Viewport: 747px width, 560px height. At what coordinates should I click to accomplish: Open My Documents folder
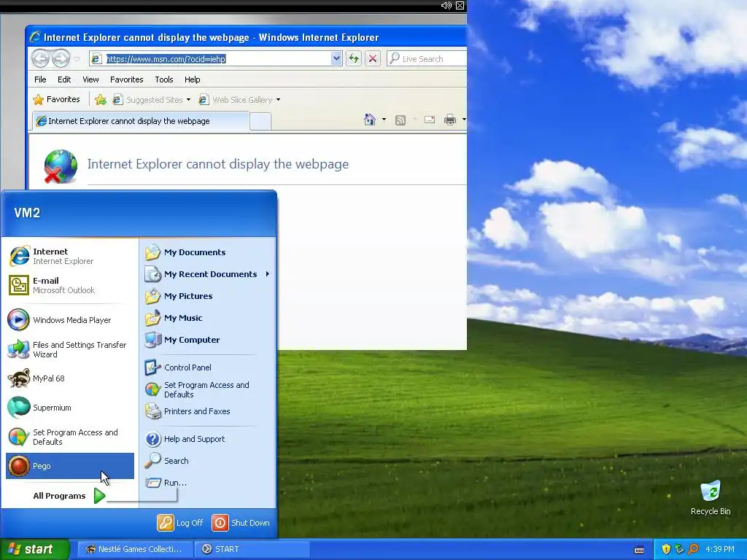click(x=208, y=252)
